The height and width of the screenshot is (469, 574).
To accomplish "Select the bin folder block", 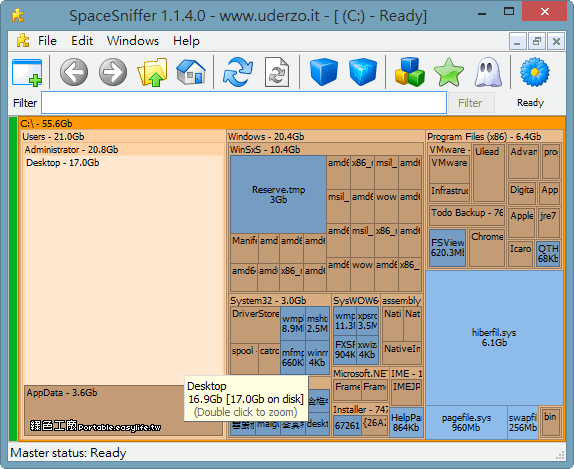I will (550, 422).
